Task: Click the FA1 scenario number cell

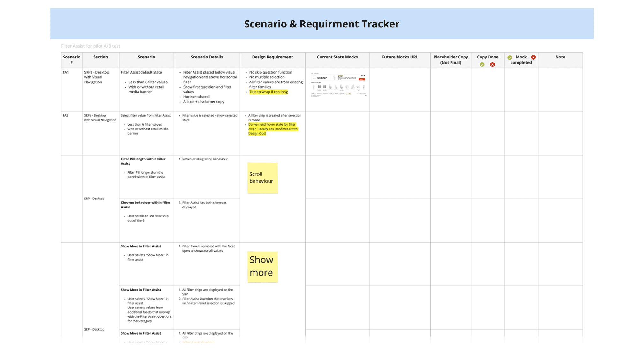Action: (66, 72)
